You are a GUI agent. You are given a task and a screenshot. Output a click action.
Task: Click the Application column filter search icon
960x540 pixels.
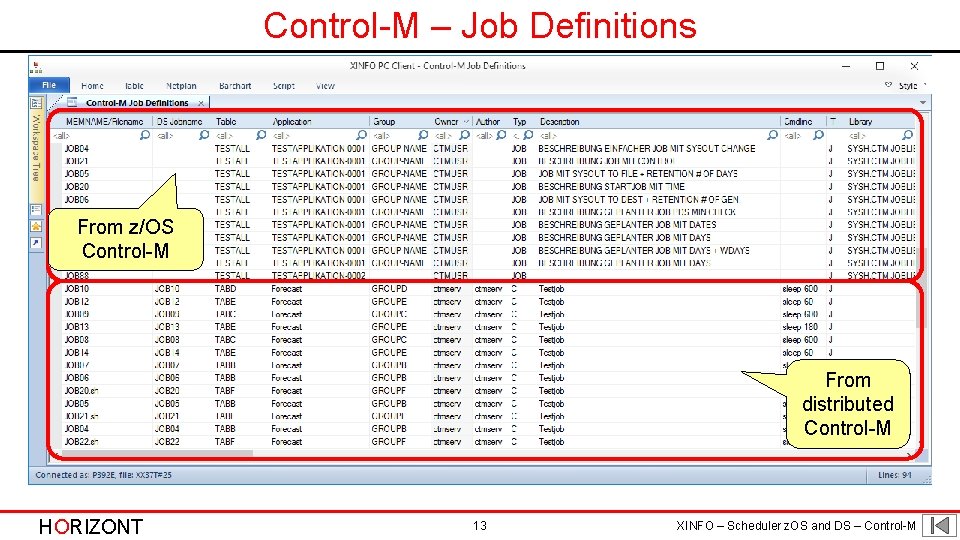tap(361, 135)
